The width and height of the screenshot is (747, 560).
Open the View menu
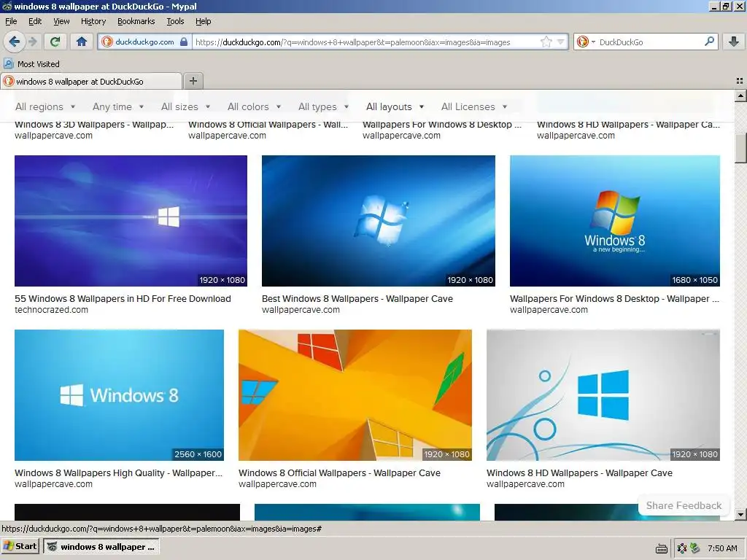61,21
